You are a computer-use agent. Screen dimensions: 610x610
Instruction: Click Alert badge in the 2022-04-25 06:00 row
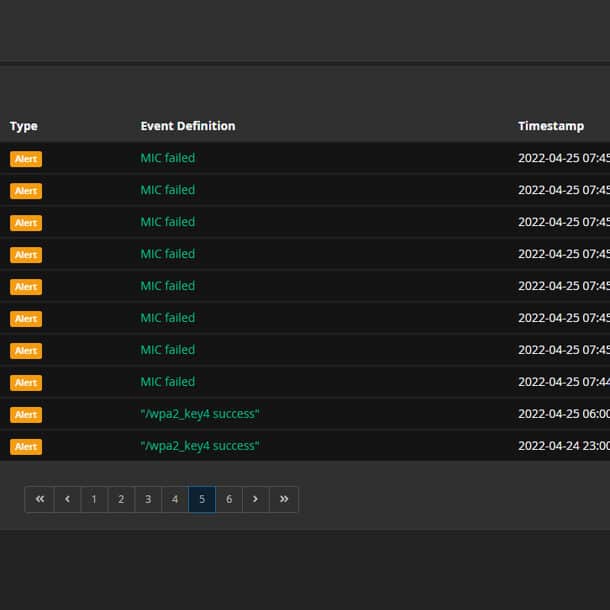[26, 414]
